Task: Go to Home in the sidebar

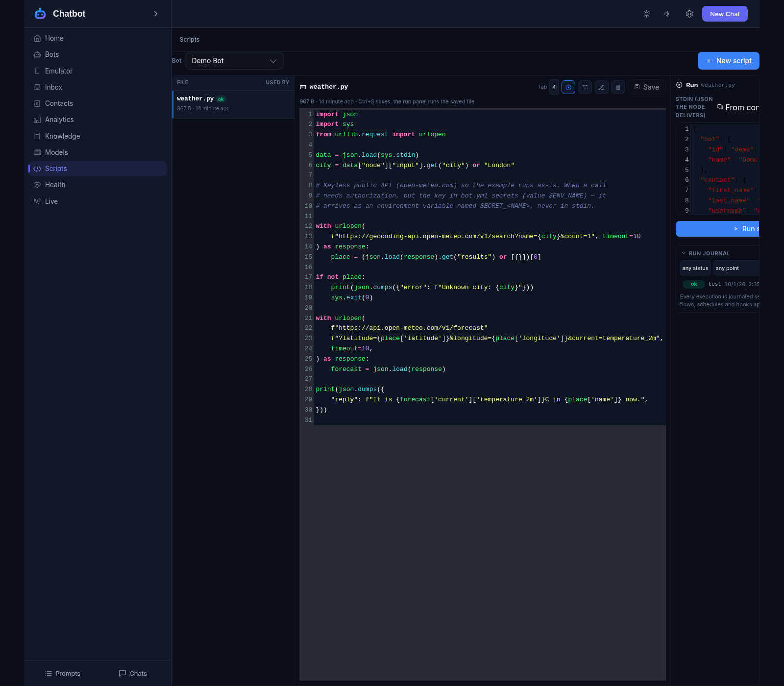Action: (98, 38)
